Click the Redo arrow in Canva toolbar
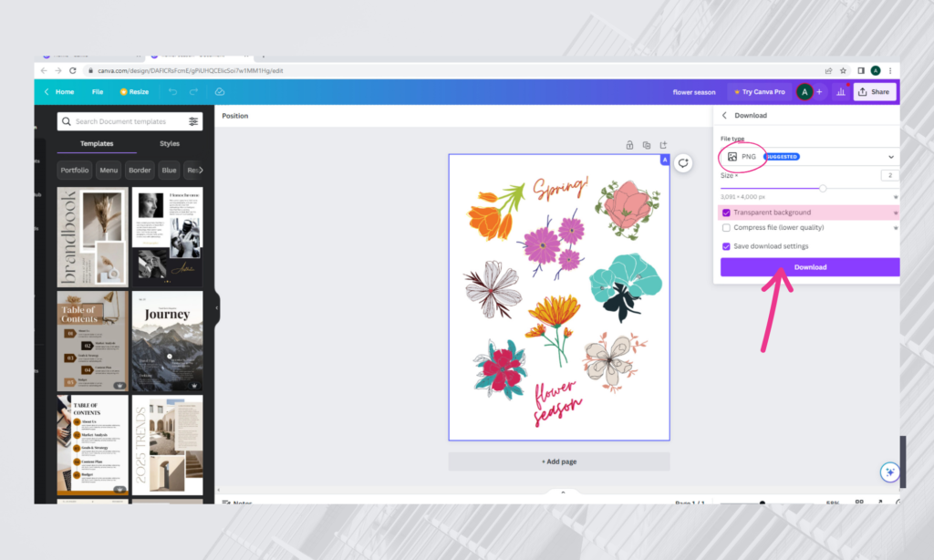 193,92
